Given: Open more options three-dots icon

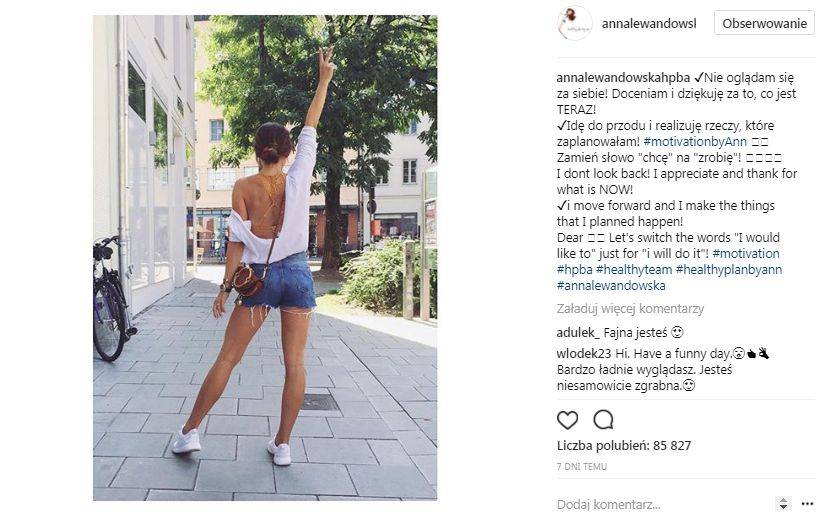Looking at the screenshot, I should 807,504.
